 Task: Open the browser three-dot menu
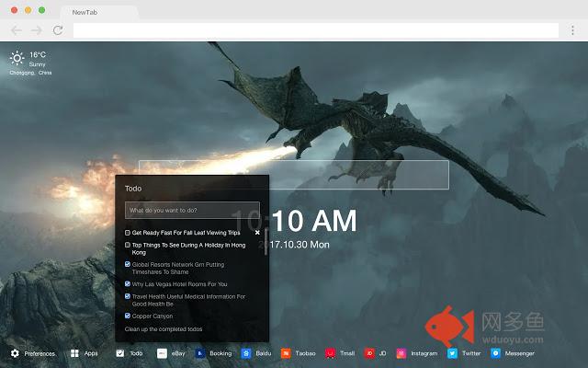[x=572, y=30]
